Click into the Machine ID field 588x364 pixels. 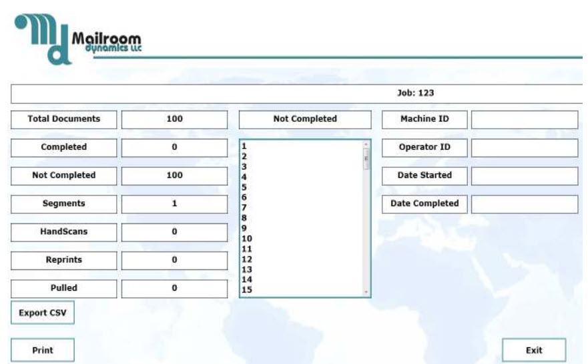point(524,119)
